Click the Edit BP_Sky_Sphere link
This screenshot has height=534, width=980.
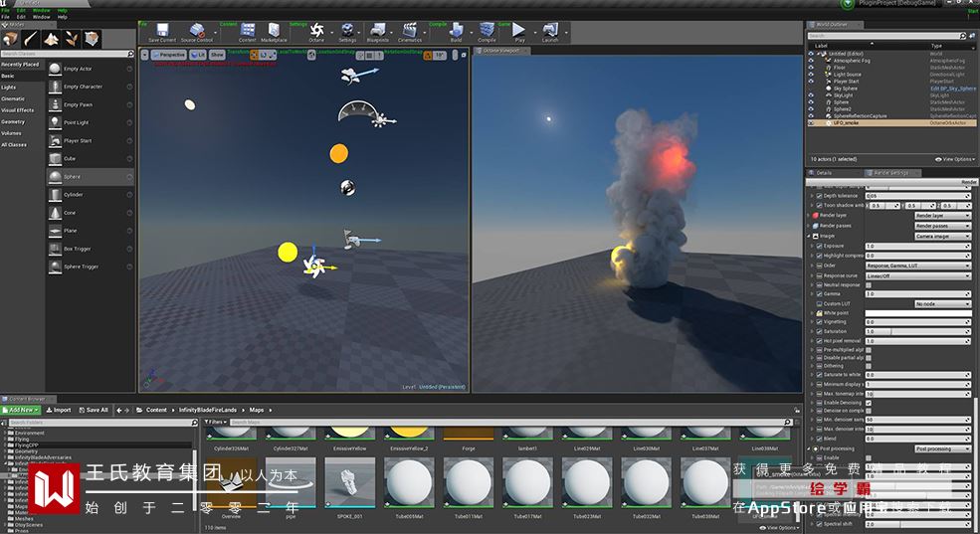[952, 89]
